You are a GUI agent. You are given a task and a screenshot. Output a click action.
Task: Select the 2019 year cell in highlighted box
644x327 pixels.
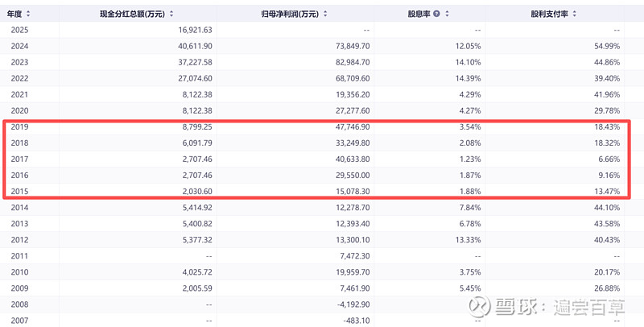click(x=19, y=126)
